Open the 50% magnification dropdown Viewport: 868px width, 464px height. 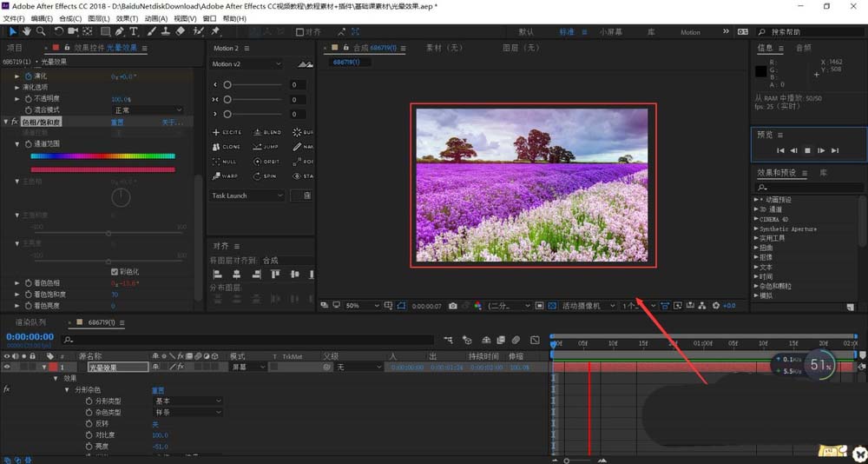tap(358, 306)
